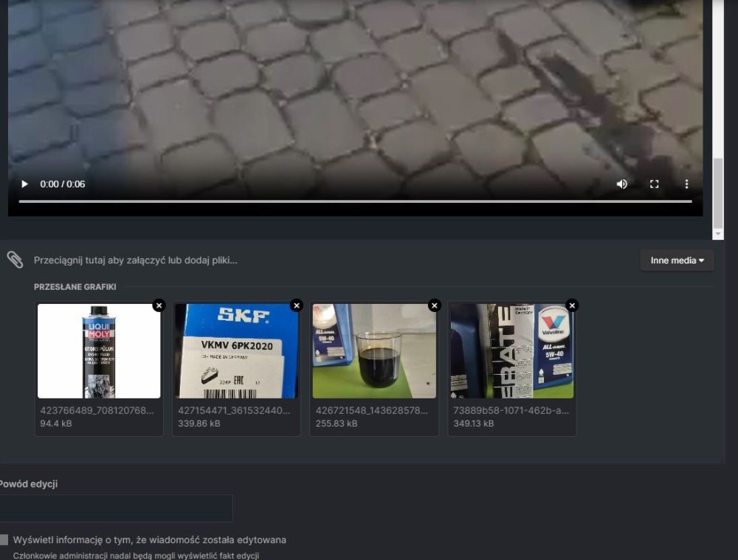
Task: Seek on the video progress bar
Action: click(354, 201)
